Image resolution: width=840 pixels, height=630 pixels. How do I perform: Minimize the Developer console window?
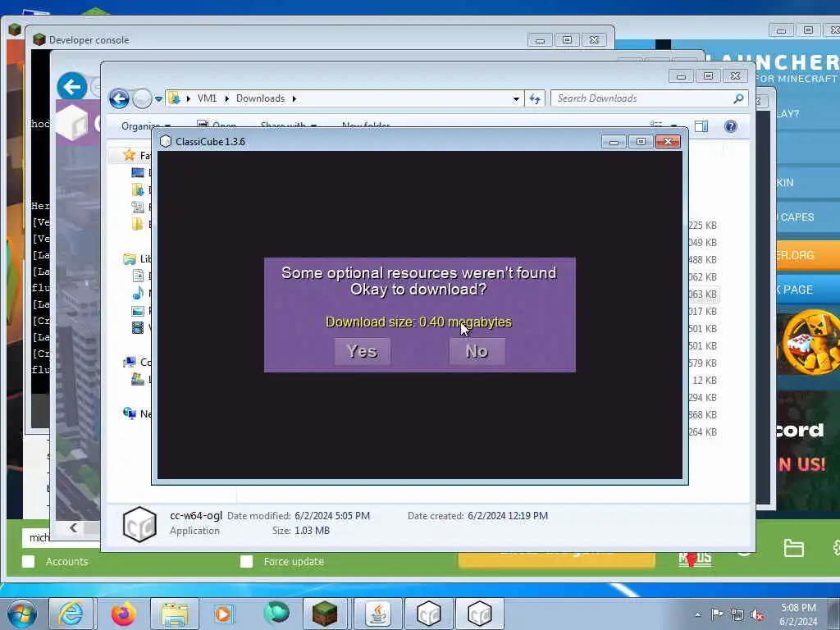(540, 40)
